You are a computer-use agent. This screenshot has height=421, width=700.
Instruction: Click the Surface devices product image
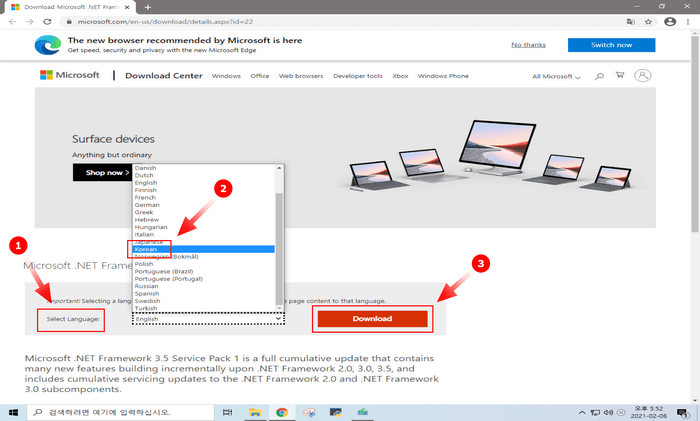(490, 155)
